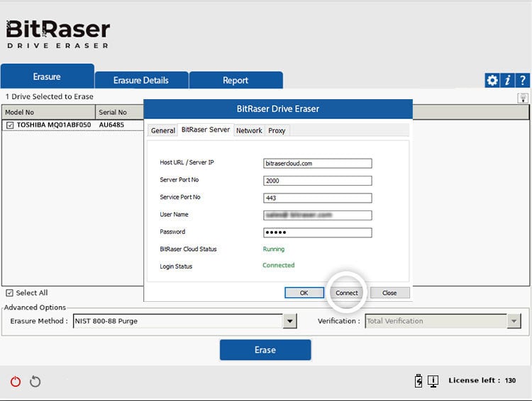Click the Host URL / Server IP field
This screenshot has width=532, height=401.
click(318, 164)
